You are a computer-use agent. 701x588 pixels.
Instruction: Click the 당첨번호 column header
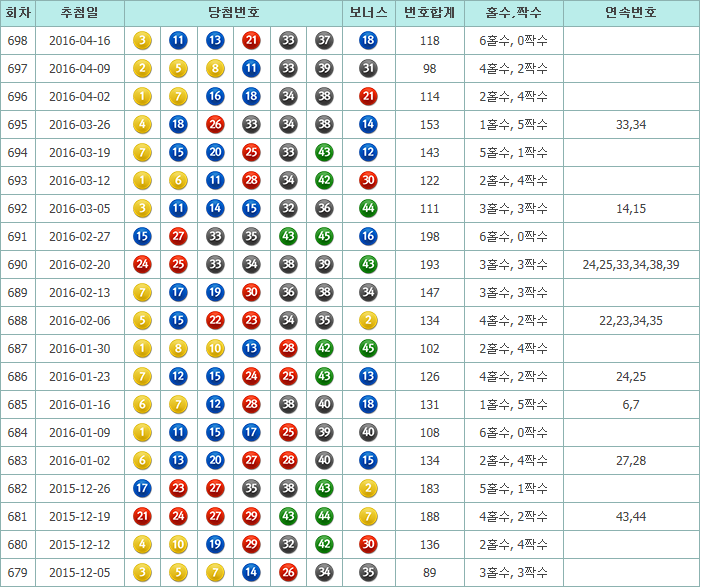tap(233, 13)
